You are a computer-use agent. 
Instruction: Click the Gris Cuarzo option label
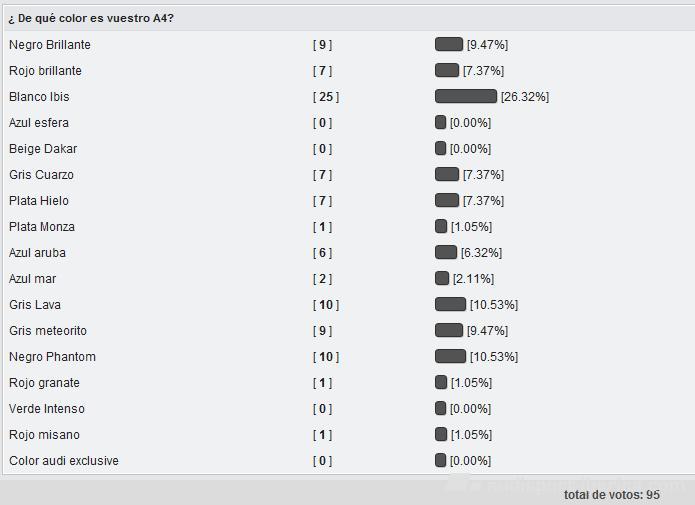tap(41, 175)
